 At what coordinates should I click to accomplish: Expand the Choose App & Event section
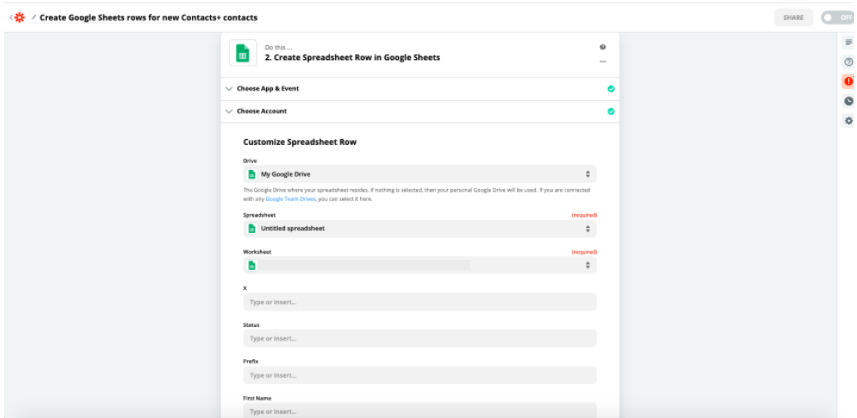point(420,89)
